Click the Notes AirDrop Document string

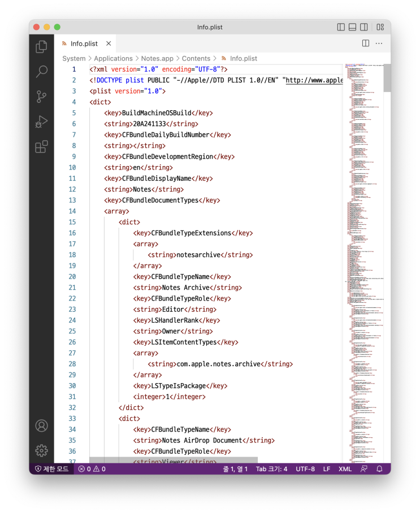click(x=202, y=440)
